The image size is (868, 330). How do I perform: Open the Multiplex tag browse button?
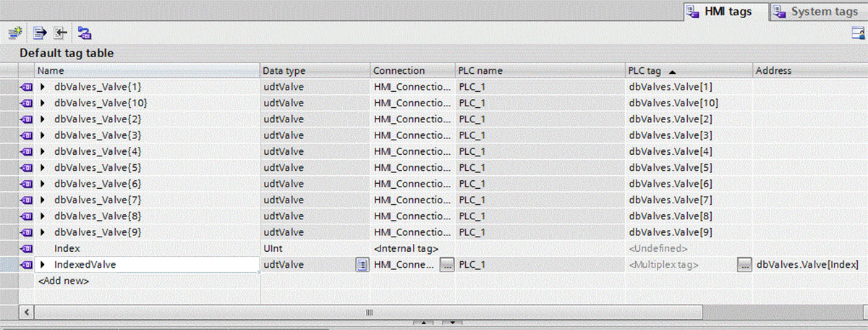[744, 265]
